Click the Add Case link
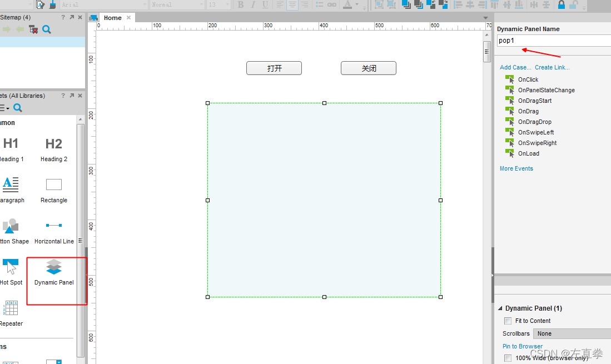 tap(515, 67)
